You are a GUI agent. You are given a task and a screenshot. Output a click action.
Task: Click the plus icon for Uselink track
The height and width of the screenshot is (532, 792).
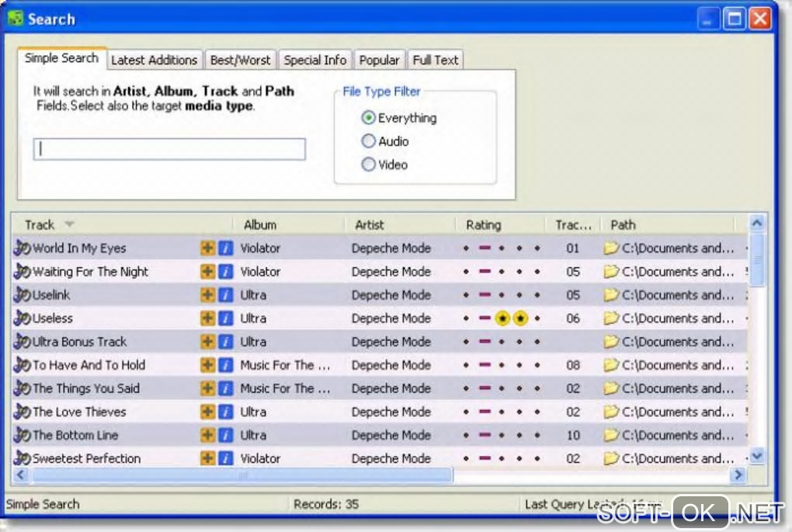coord(207,294)
